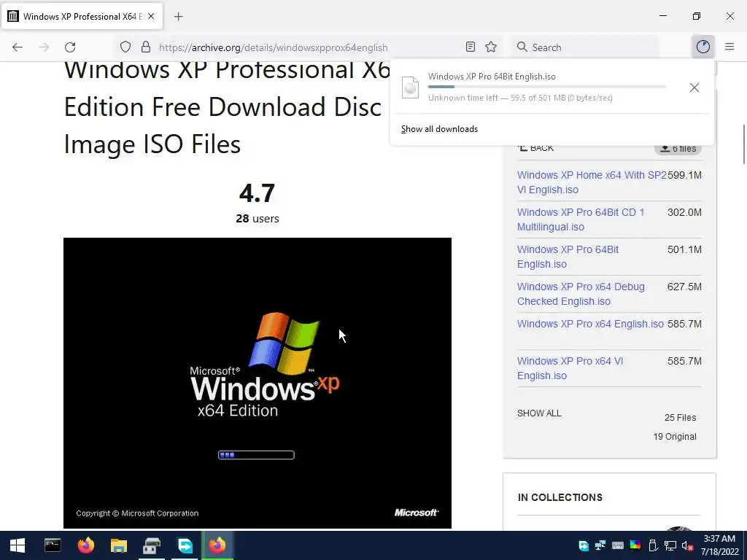
Task: Click the 6 files download badge
Action: 678,148
